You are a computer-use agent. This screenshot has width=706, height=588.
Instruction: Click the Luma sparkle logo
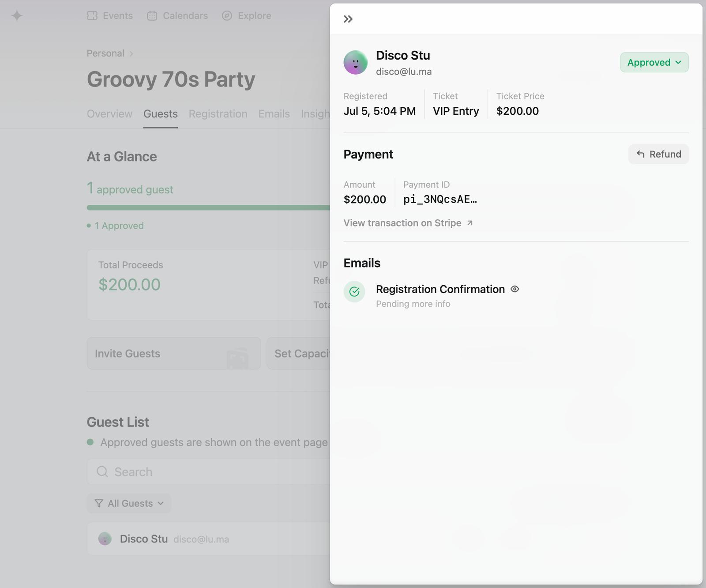pyautogui.click(x=17, y=16)
